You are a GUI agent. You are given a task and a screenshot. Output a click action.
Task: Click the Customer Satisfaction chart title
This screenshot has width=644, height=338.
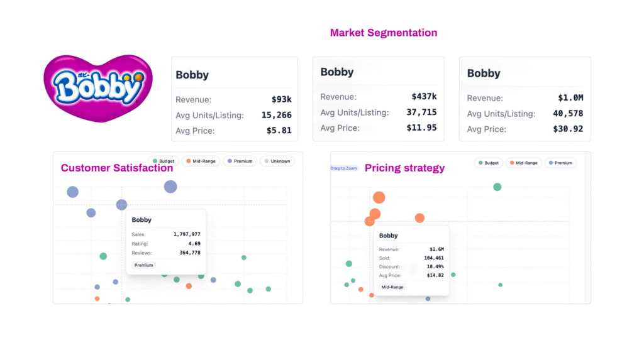pos(117,168)
